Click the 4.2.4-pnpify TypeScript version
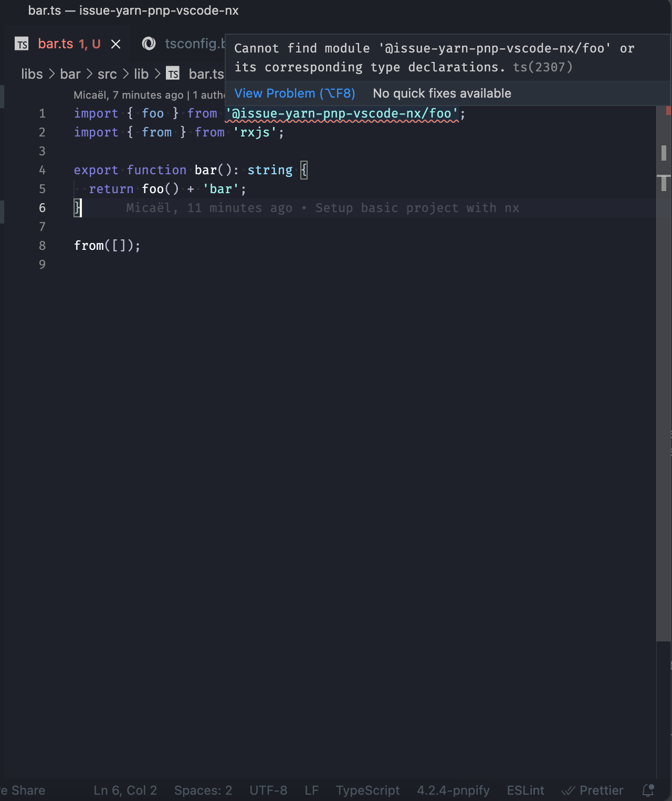 [x=454, y=790]
